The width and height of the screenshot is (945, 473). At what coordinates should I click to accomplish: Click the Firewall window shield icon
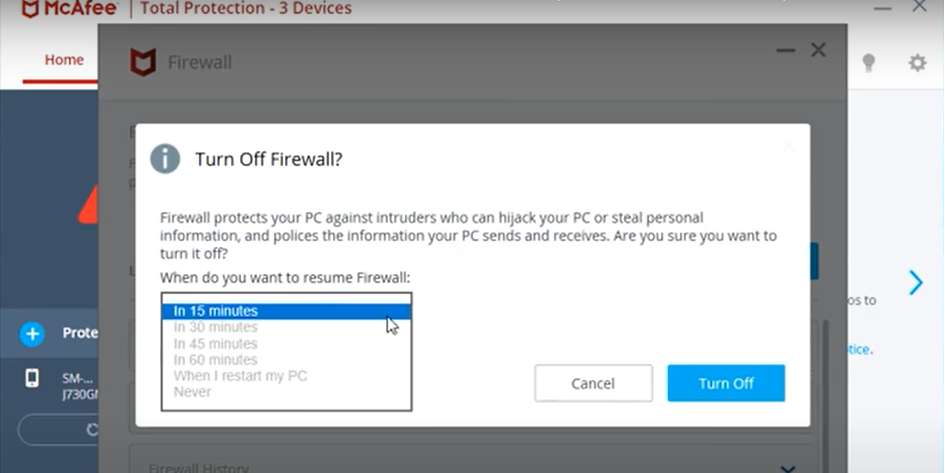[143, 62]
